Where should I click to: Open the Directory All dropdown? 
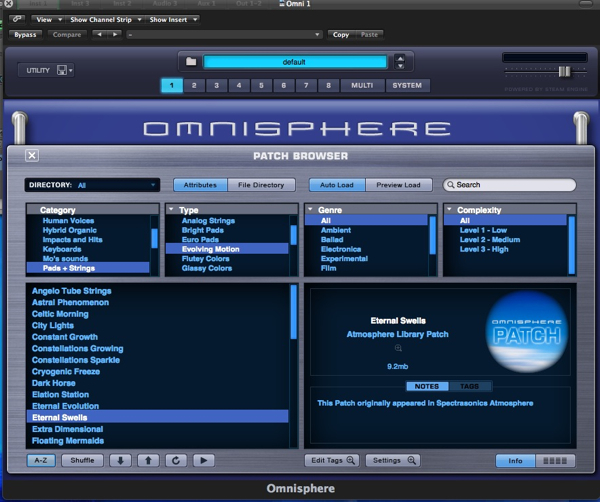[92, 185]
